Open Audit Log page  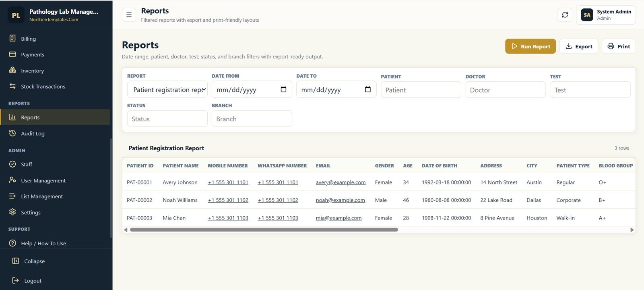click(x=55, y=133)
